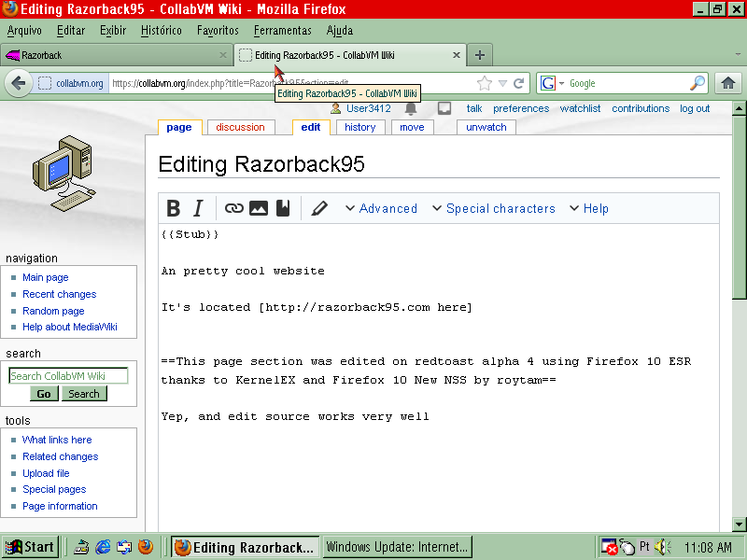Click the Search CollabVM Wiki input field
Image resolution: width=747 pixels, height=560 pixels.
point(68,376)
